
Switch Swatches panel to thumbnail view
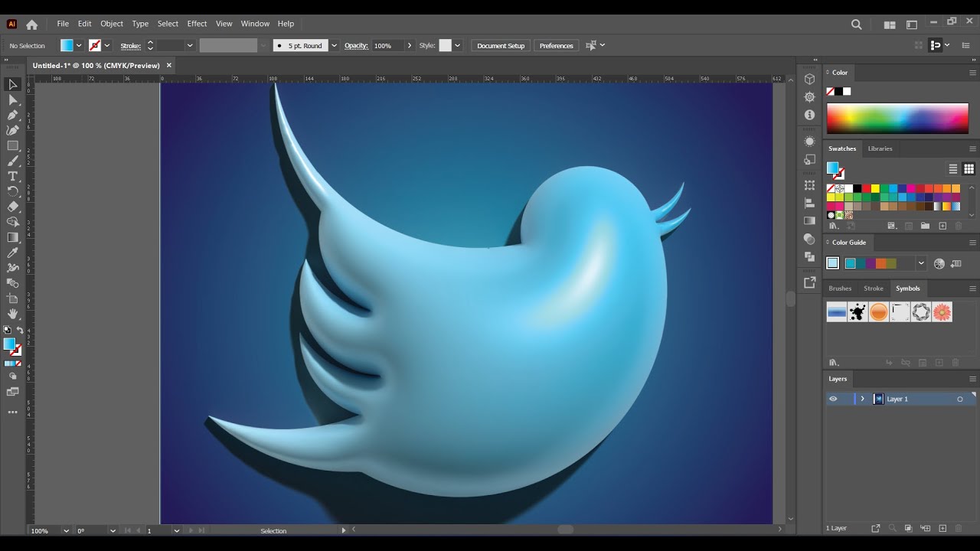click(969, 169)
